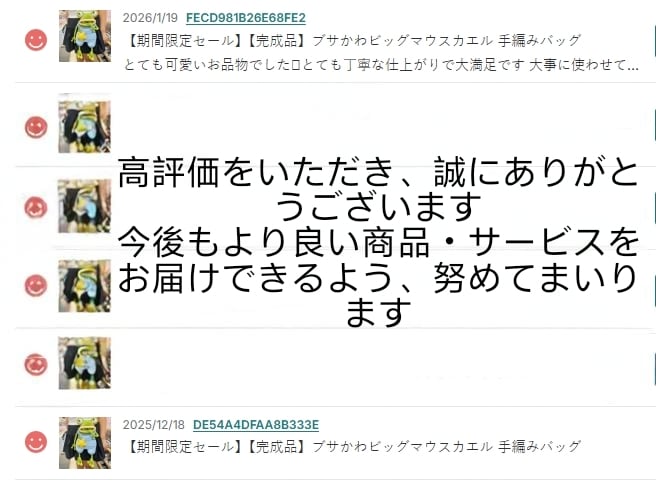Image resolution: width=656 pixels, height=484 pixels.
Task: Open user link DE54A4DFAA8B333E
Action: [256, 425]
